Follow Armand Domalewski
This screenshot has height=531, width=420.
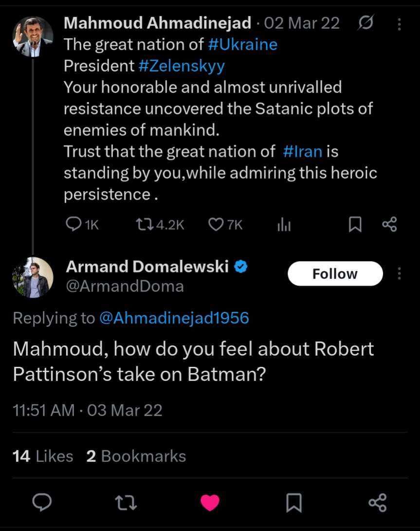click(335, 274)
